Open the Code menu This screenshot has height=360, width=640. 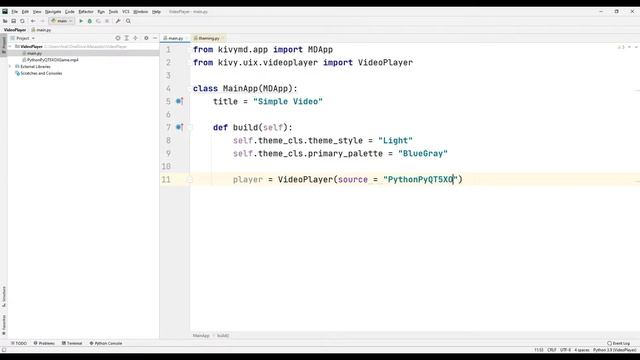[x=70, y=12]
